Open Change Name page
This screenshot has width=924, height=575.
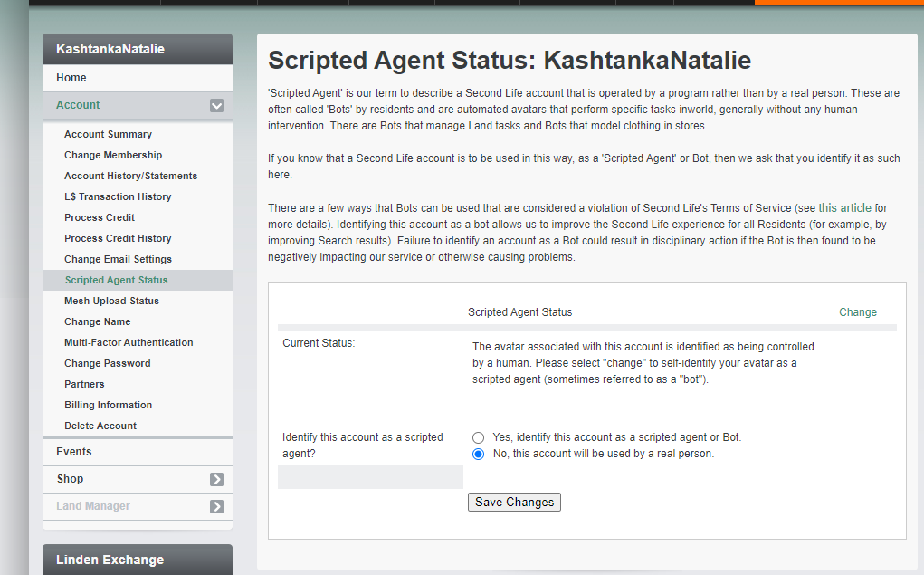tap(97, 321)
